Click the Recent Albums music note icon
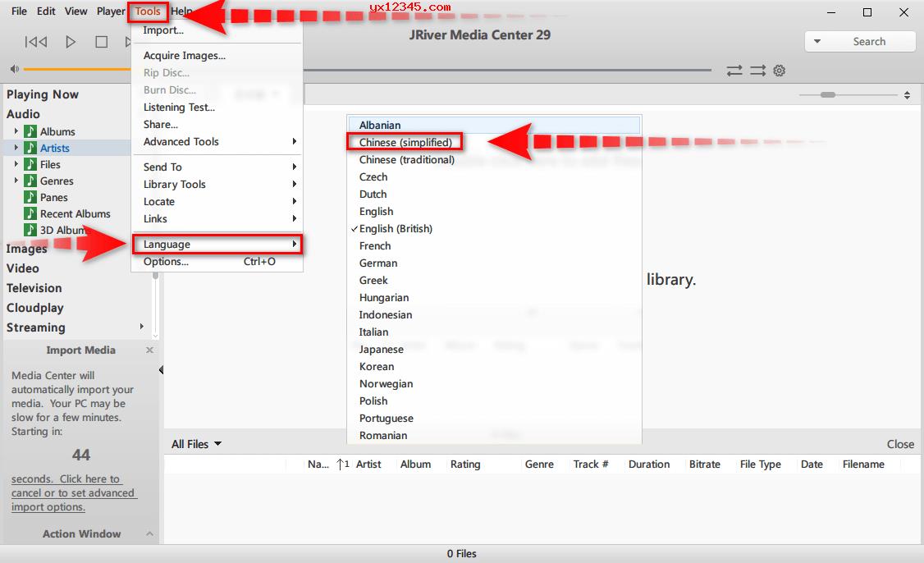 [x=30, y=213]
